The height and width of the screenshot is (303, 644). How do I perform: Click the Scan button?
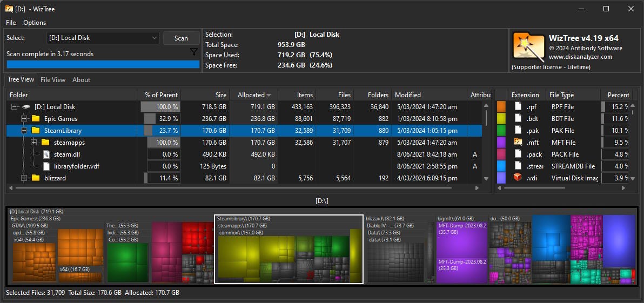pyautogui.click(x=181, y=38)
